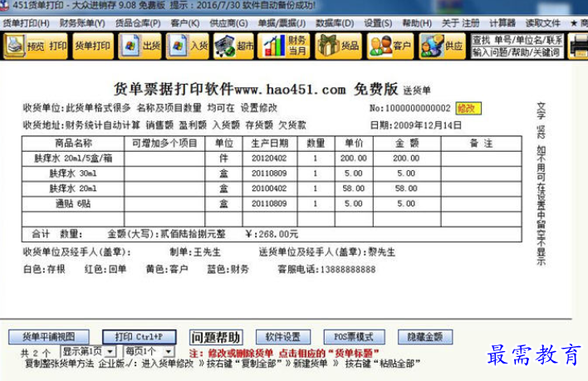Click production date 20120402 cell
This screenshot has width=588, height=381.
pyautogui.click(x=269, y=159)
